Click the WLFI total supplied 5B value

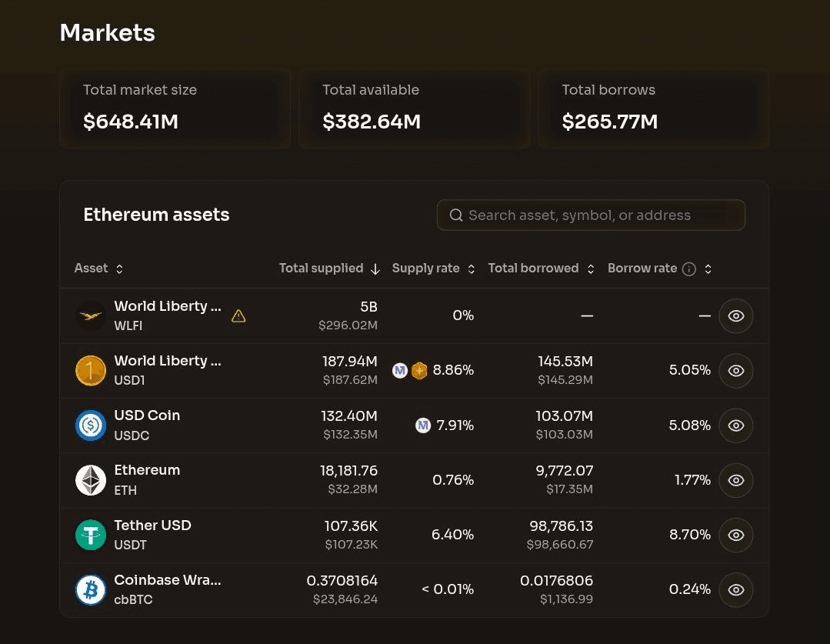click(x=368, y=307)
